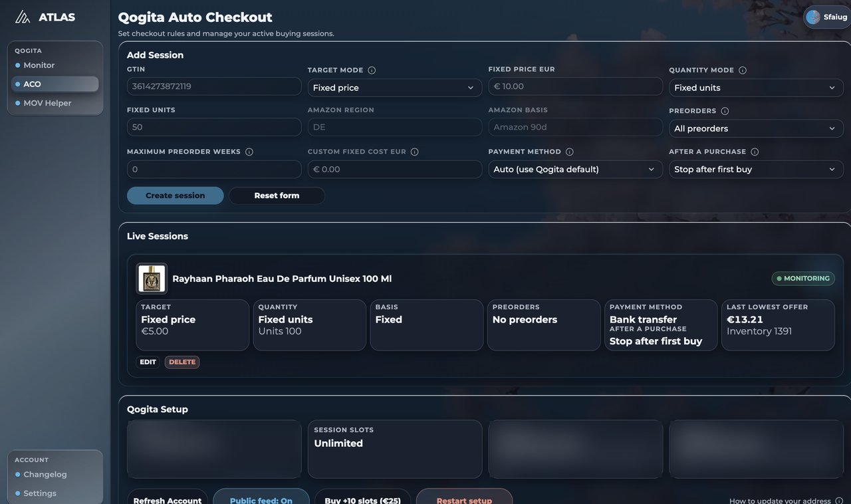The image size is (851, 504).
Task: Show info tooltip for Payment Method
Action: click(x=569, y=152)
